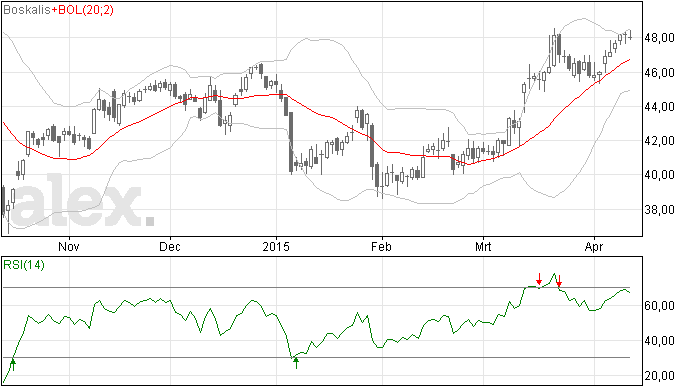
Task: Select the 20,00 RSI axis label
Action: click(x=659, y=376)
